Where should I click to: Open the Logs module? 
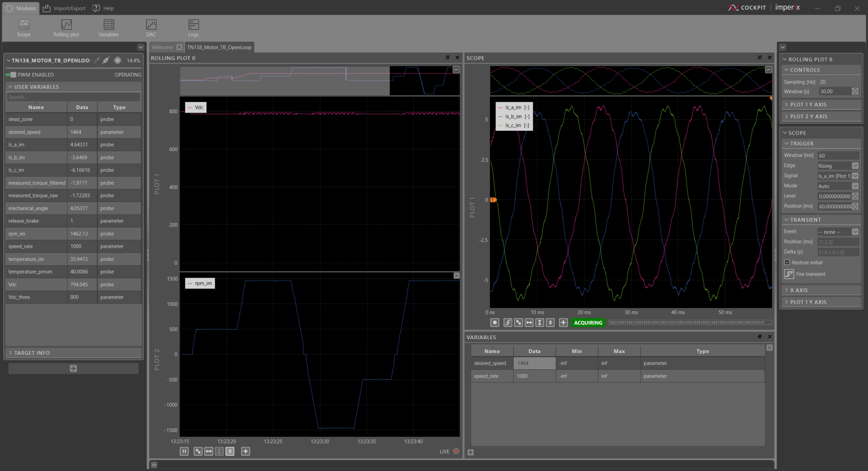pyautogui.click(x=193, y=28)
